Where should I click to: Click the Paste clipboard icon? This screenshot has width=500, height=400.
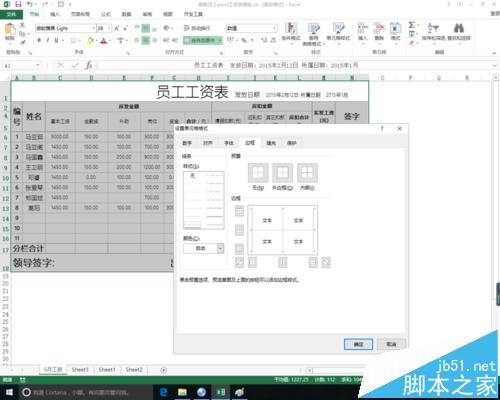(9, 29)
